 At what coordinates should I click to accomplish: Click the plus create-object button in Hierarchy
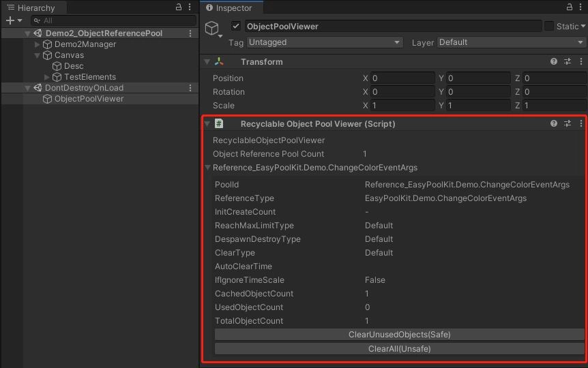coord(10,20)
